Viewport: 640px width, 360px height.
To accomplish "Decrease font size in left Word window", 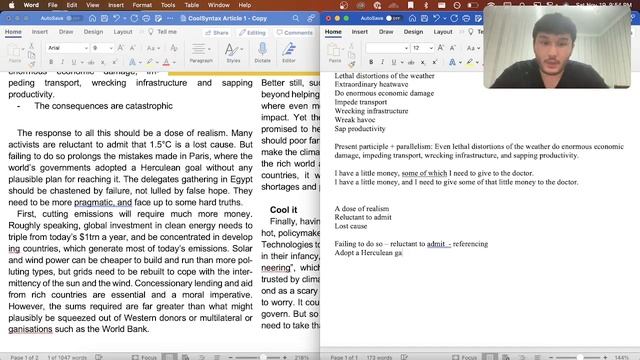I will 133,48.
